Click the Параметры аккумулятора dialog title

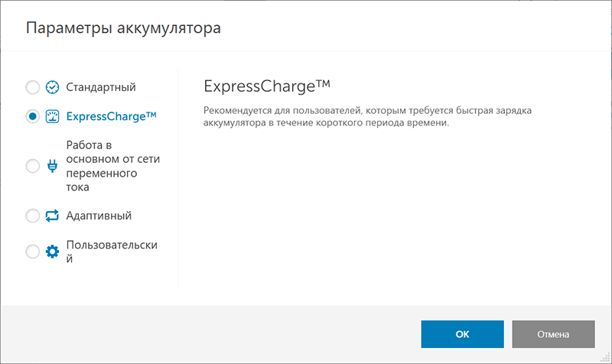[x=123, y=29]
